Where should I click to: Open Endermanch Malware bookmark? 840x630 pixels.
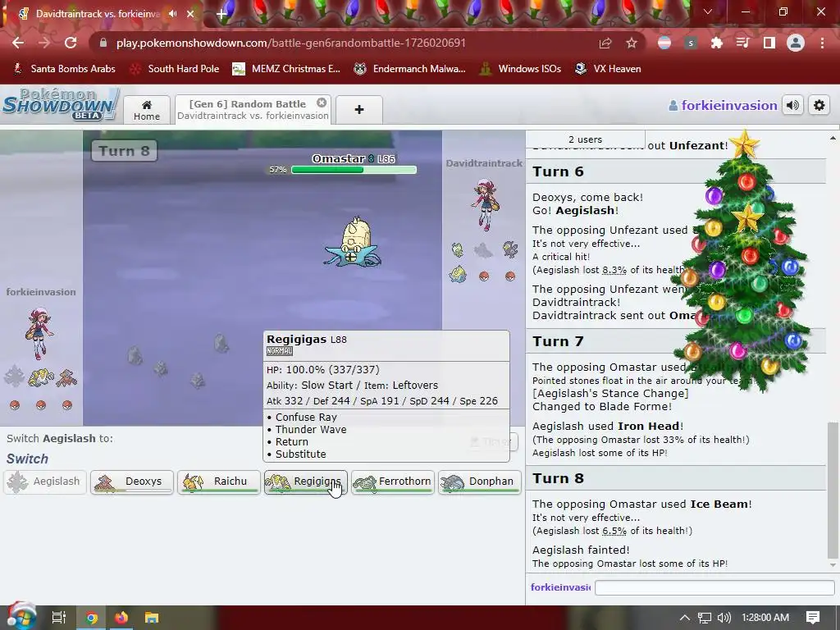pos(410,69)
